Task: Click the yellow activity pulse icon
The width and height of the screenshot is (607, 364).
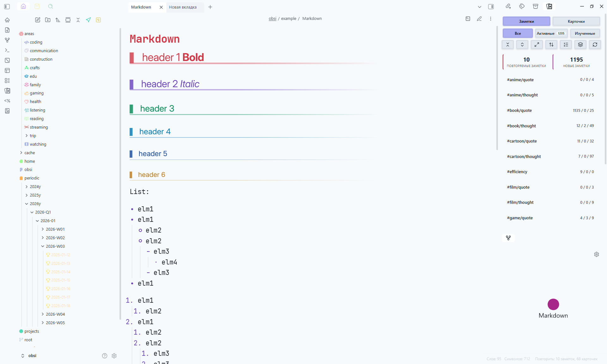Action: click(98, 20)
